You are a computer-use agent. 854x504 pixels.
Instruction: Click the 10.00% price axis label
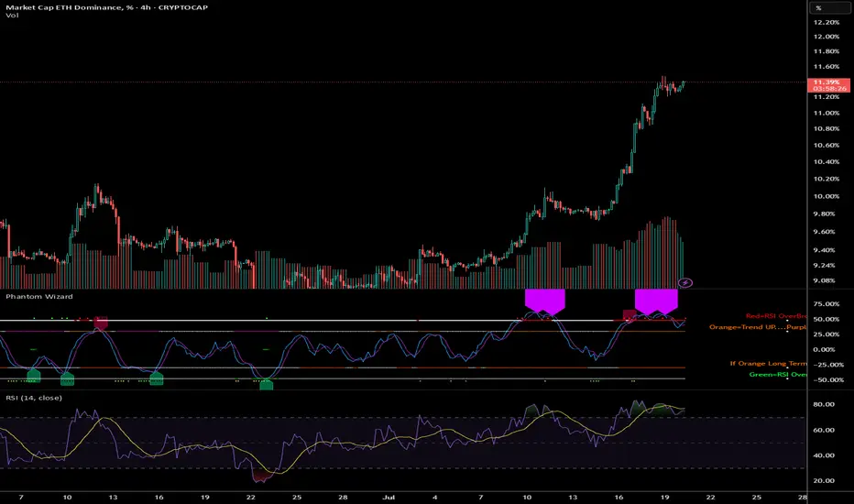point(827,196)
